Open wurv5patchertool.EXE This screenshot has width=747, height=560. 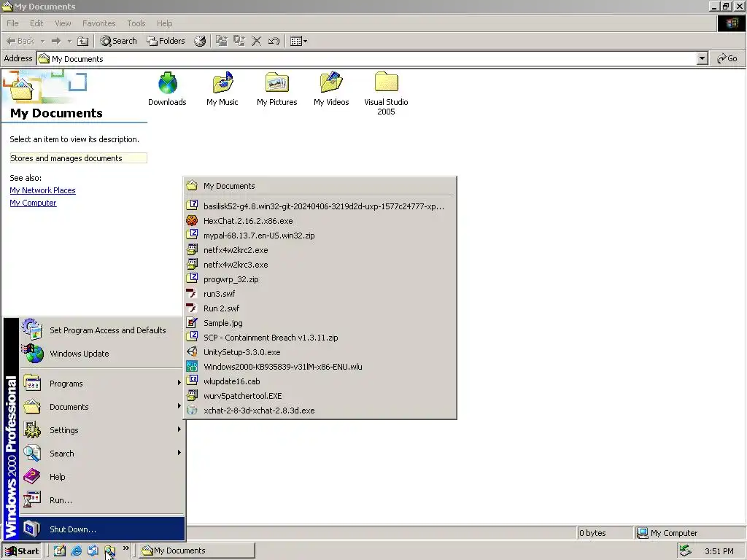click(x=320, y=396)
